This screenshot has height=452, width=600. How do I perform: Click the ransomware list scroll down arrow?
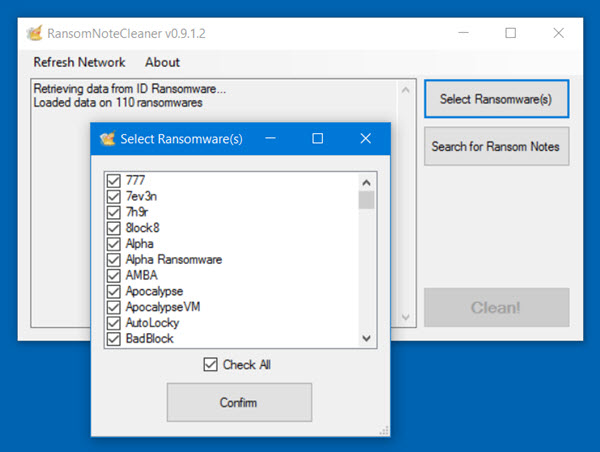(366, 338)
